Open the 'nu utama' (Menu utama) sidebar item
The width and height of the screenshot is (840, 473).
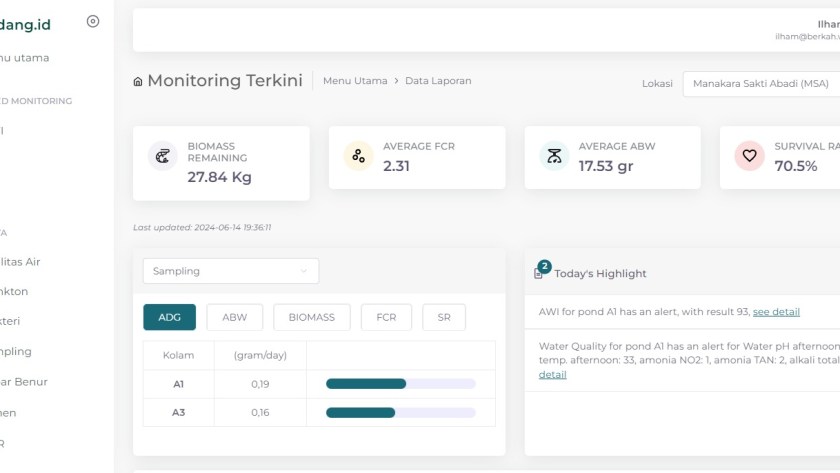(x=25, y=58)
